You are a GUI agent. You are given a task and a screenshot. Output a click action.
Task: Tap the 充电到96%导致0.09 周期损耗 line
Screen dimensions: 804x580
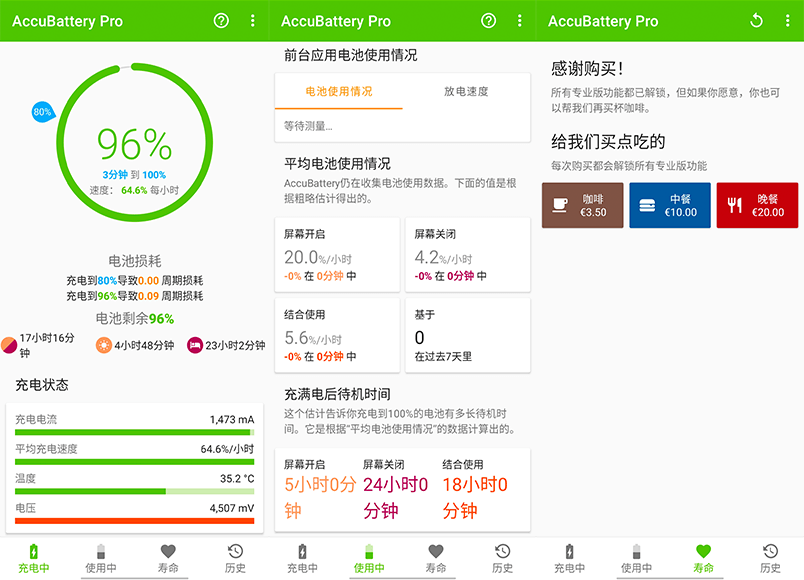tap(134, 296)
